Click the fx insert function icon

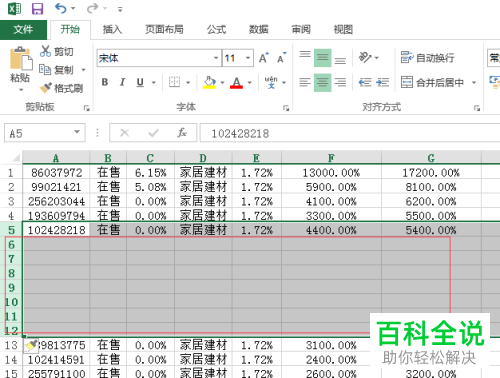(182, 133)
